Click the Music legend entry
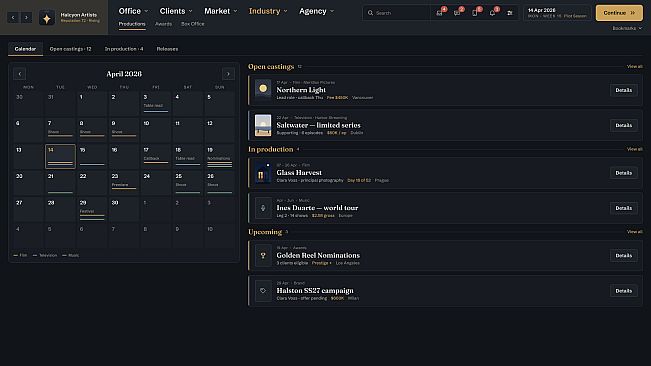This screenshot has width=651, height=366. point(71,255)
